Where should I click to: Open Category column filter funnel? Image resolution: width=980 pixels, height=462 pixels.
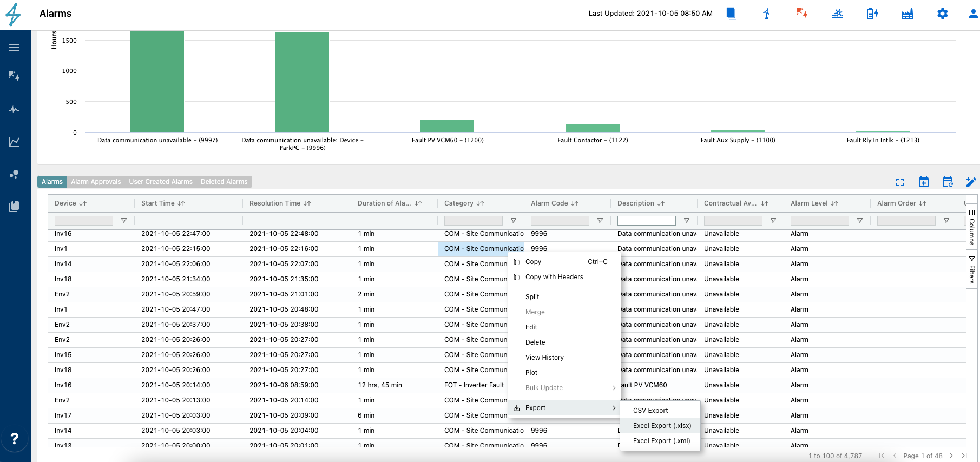(x=514, y=221)
